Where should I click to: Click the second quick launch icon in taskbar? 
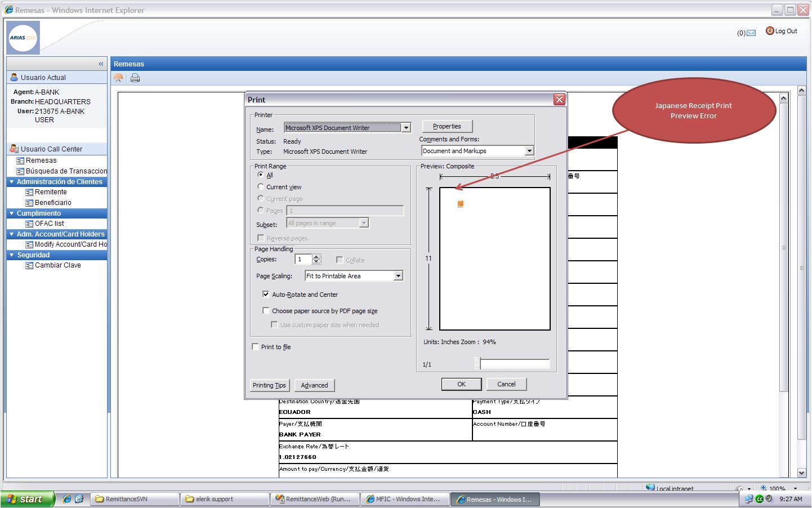pyautogui.click(x=79, y=499)
